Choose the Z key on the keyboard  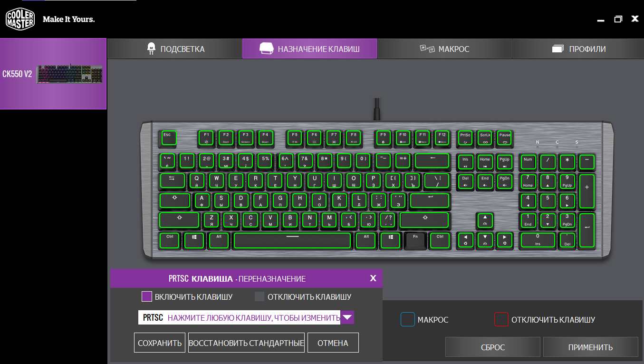(x=211, y=220)
